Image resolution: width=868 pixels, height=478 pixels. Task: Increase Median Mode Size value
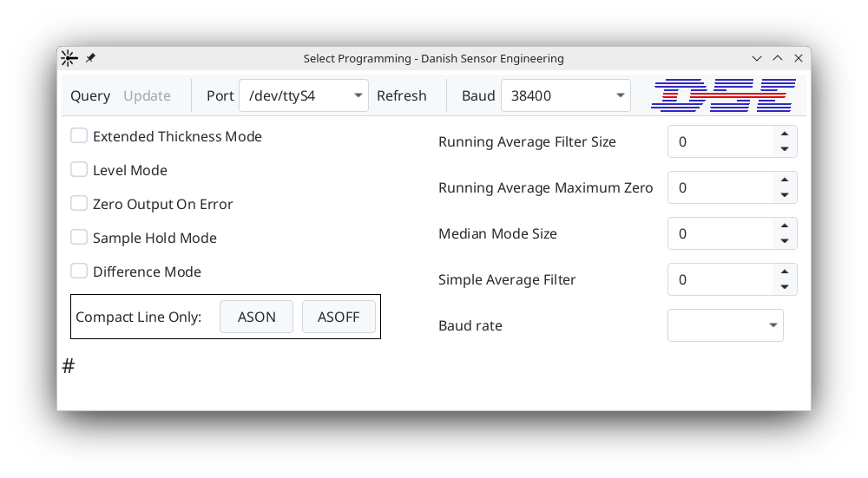click(785, 226)
